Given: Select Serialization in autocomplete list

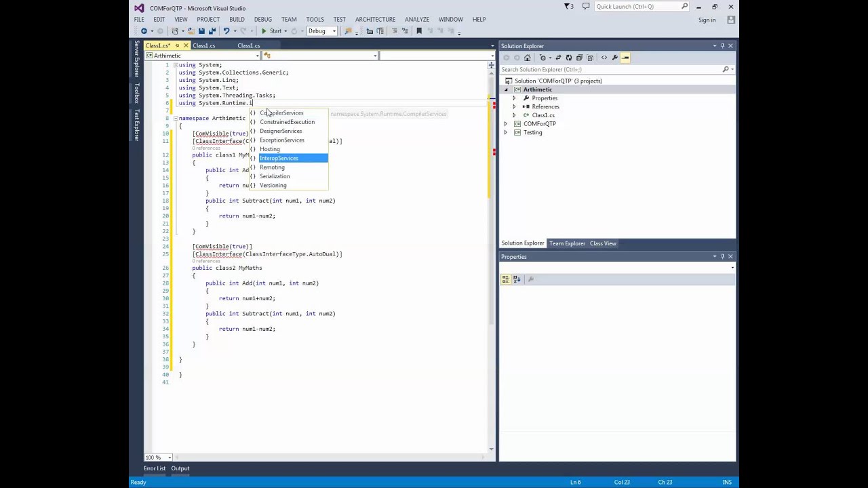Looking at the screenshot, I should (288, 176).
